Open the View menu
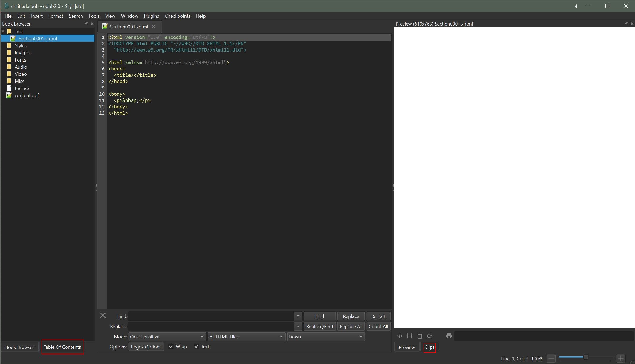Image resolution: width=635 pixels, height=364 pixels. tap(110, 16)
